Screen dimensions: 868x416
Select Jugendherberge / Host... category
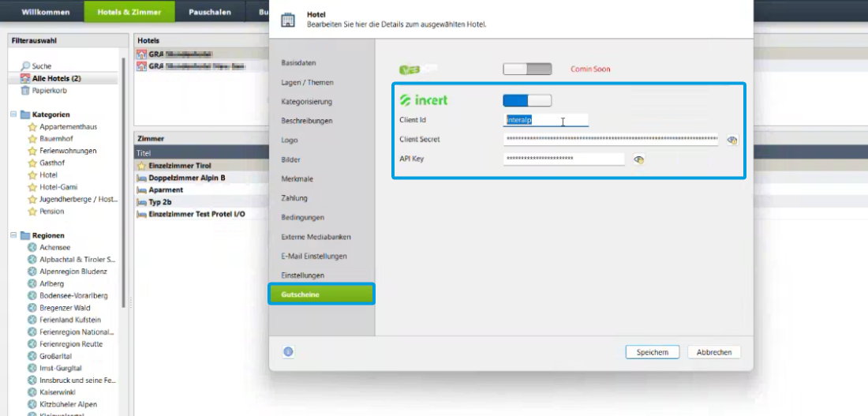[x=78, y=200]
